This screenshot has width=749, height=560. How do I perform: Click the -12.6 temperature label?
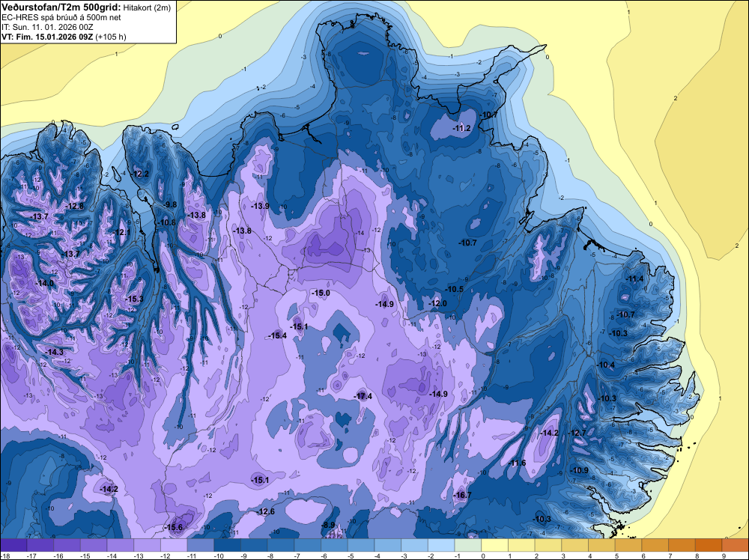pos(266,512)
